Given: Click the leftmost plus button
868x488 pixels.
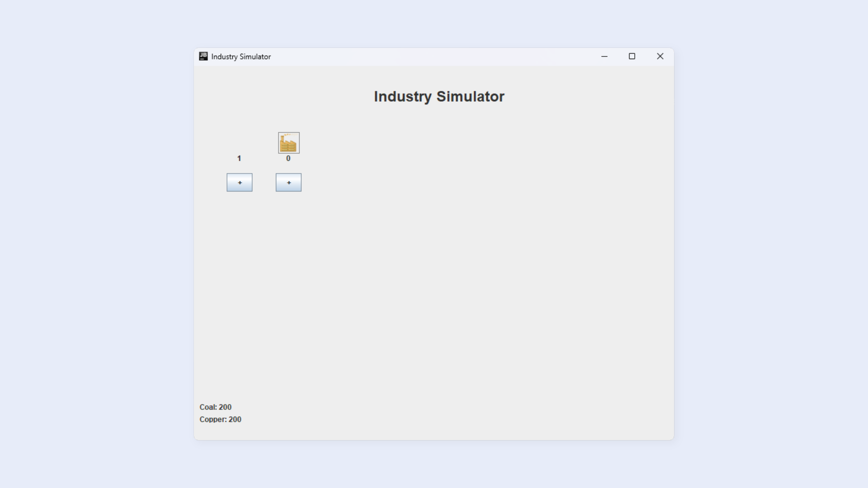Looking at the screenshot, I should (x=239, y=182).
